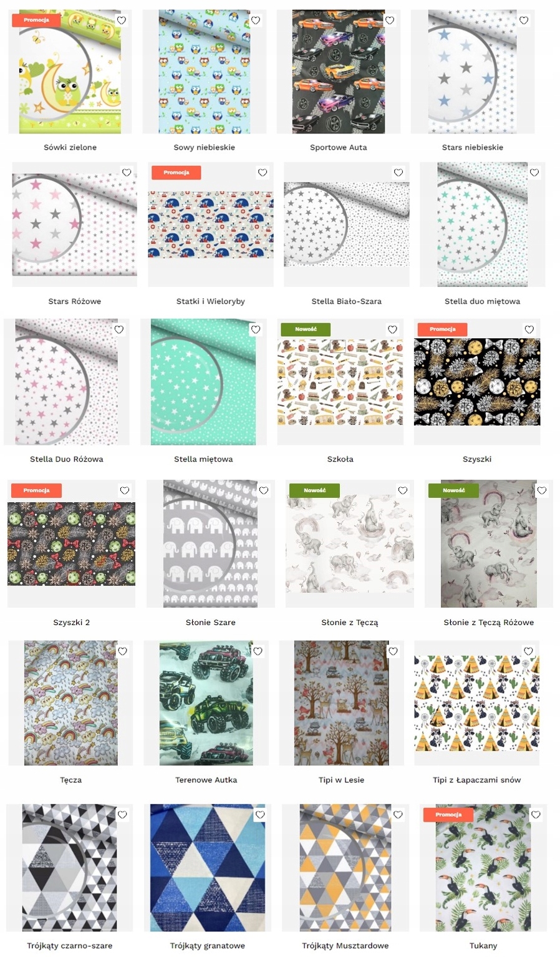
Task: Open Stars niebieskie product title
Action: (x=473, y=147)
